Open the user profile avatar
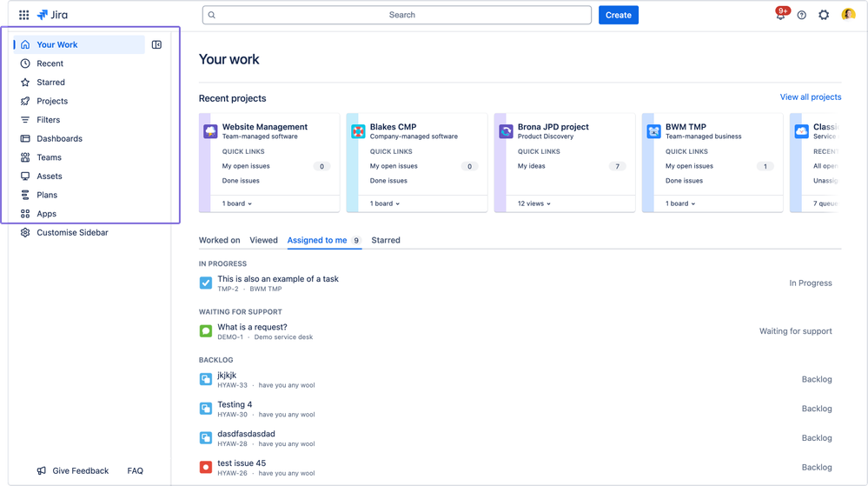Screen dimensions: 868x486 tap(848, 15)
